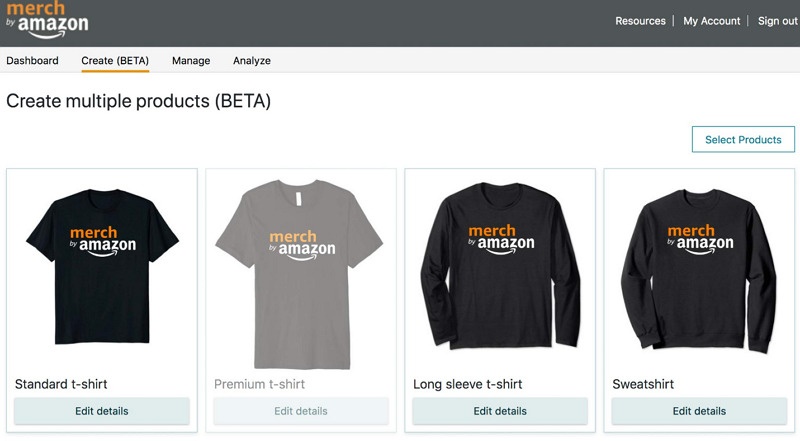Image resolution: width=800 pixels, height=441 pixels.
Task: Edit details for Standard t-shirt
Action: click(102, 411)
